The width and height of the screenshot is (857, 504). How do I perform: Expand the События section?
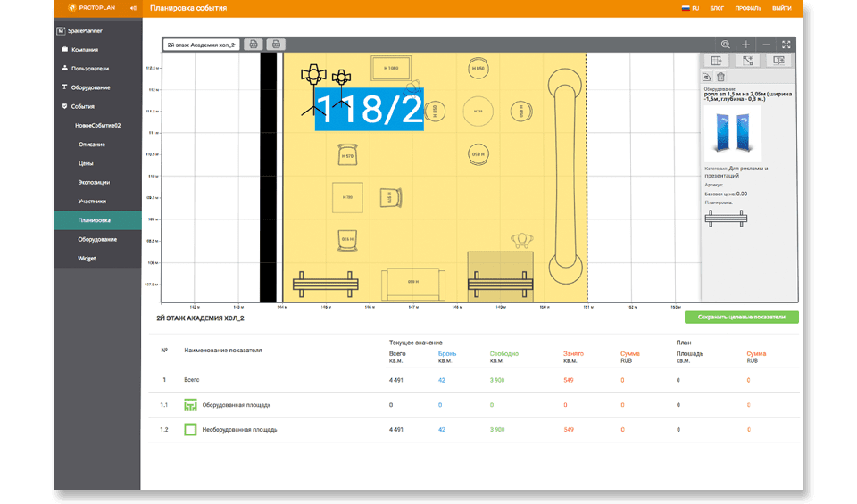79,106
